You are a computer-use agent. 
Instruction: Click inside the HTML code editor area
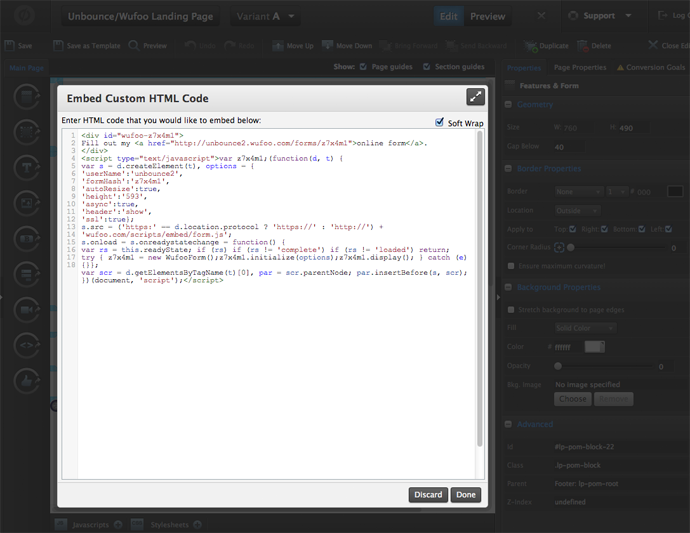point(276,304)
